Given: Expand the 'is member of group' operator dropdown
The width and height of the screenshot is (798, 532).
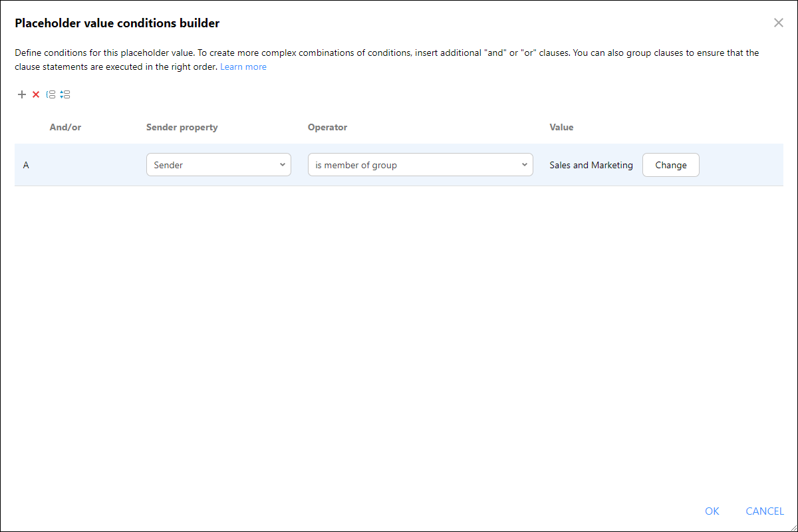Looking at the screenshot, I should (420, 165).
